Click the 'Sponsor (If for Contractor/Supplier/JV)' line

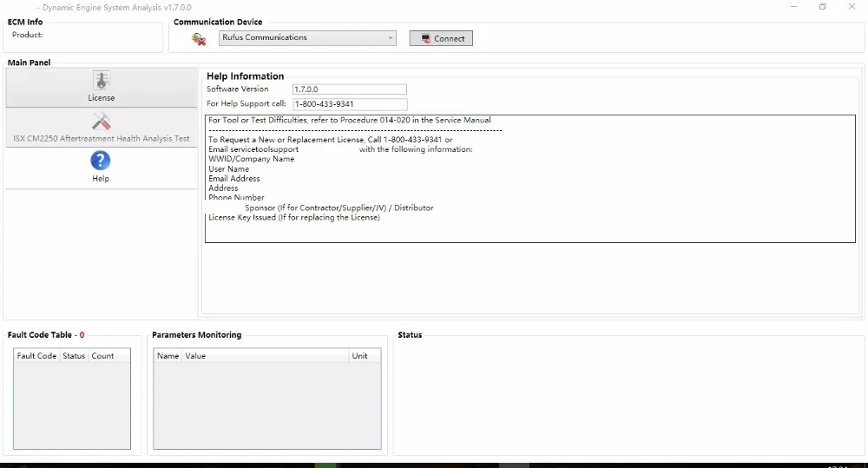339,208
